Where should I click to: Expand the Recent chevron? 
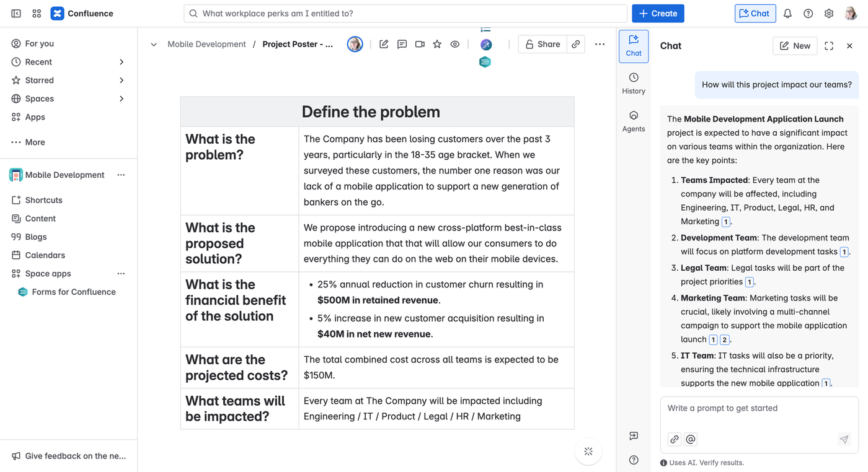pos(122,62)
